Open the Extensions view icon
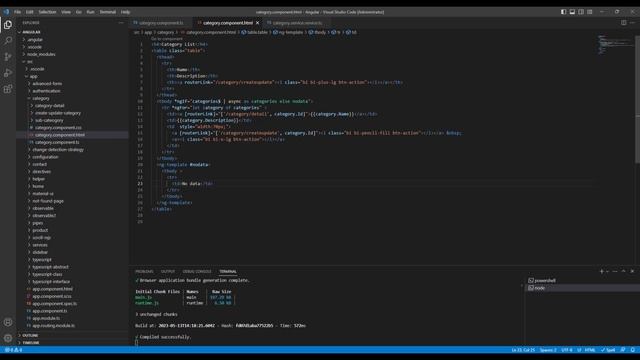 pos(8,89)
